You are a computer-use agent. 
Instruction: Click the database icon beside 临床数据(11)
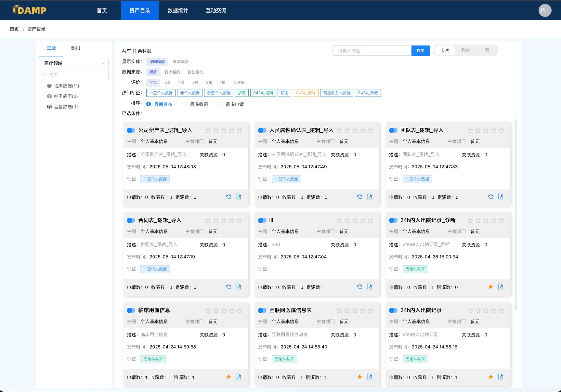[x=49, y=85]
